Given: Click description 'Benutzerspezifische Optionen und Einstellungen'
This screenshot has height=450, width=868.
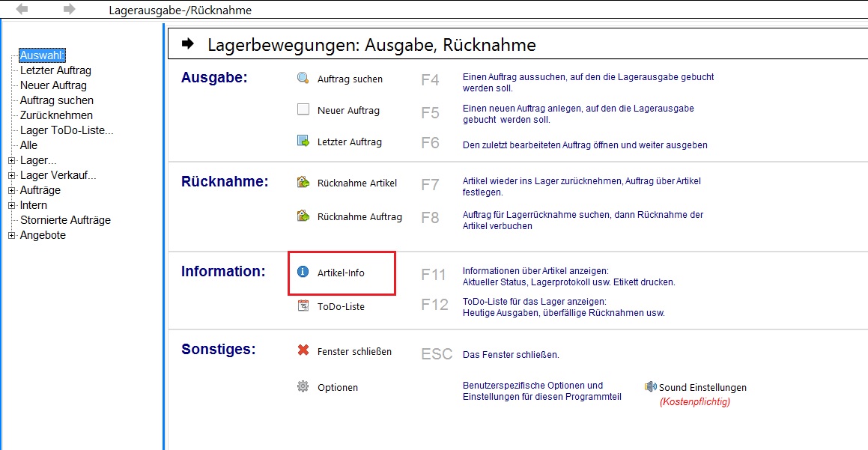Looking at the screenshot, I should tap(542, 391).
